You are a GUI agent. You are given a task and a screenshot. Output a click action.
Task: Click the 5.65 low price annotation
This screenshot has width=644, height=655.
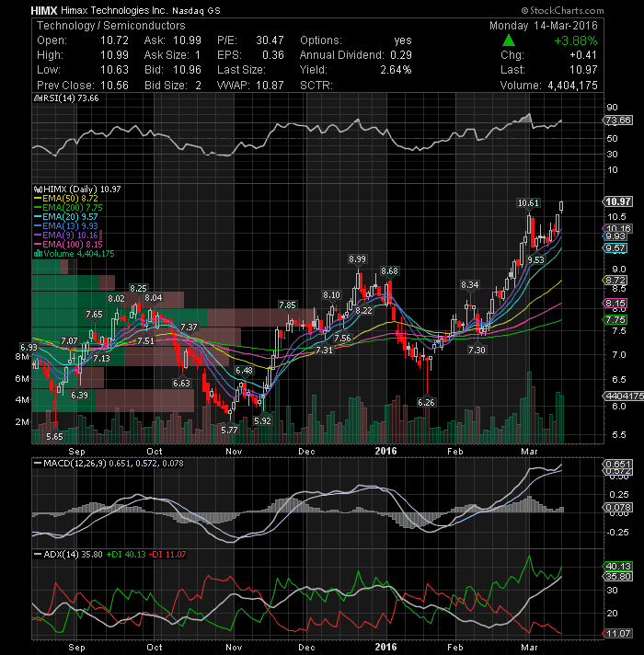coord(54,437)
